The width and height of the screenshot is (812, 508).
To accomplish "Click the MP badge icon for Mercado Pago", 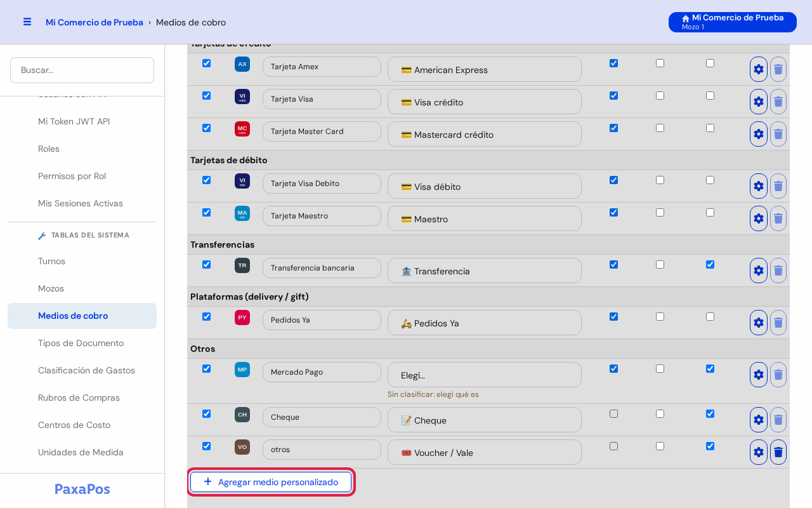I will click(242, 370).
